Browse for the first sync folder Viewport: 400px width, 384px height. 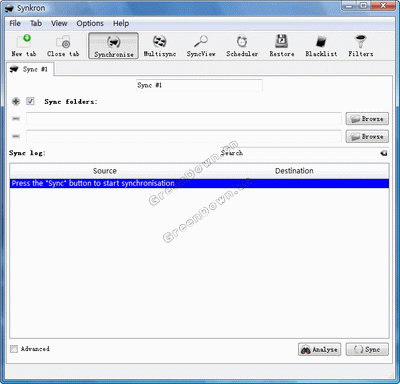tap(367, 119)
